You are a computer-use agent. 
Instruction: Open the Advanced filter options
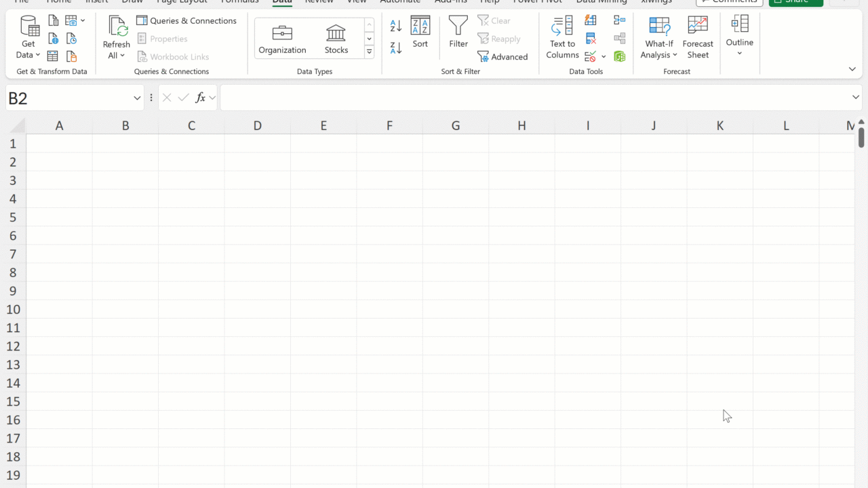click(502, 57)
